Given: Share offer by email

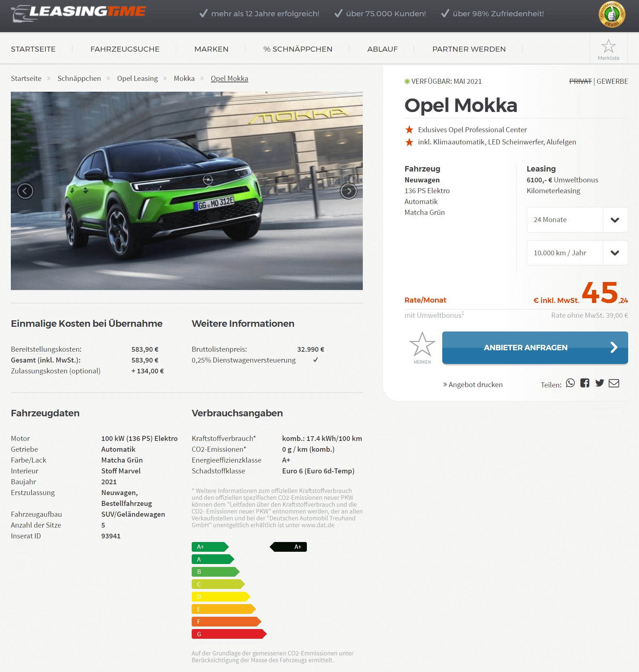Looking at the screenshot, I should coord(614,383).
